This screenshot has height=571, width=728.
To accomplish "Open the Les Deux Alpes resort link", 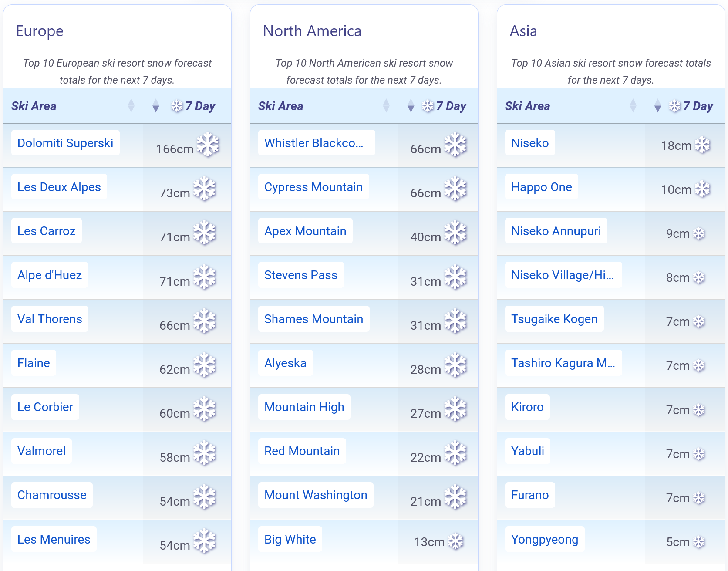I will point(59,187).
